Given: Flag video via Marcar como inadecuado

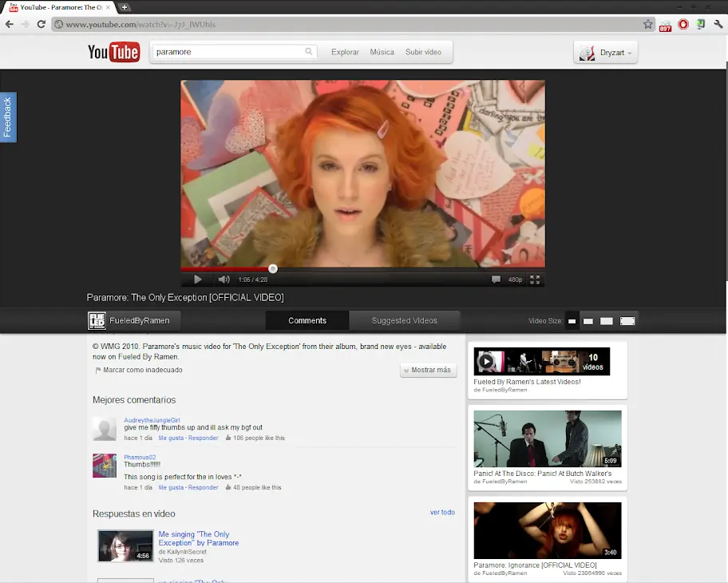Looking at the screenshot, I should tap(143, 370).
